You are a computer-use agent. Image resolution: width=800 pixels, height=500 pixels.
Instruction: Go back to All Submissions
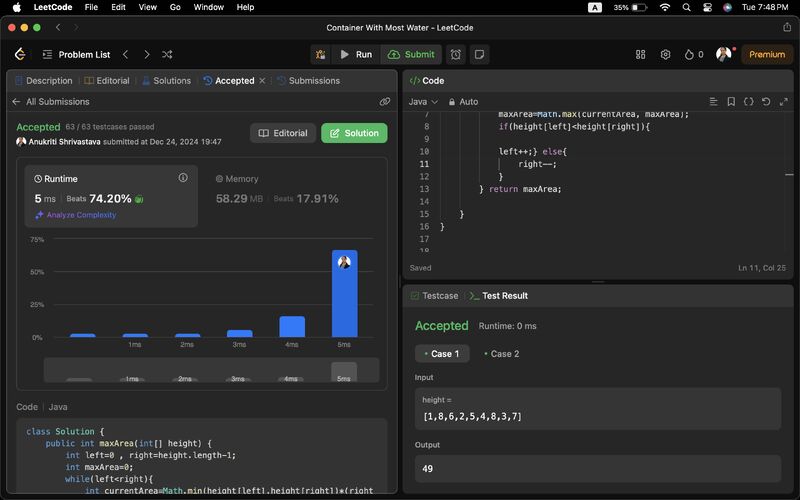pos(51,102)
